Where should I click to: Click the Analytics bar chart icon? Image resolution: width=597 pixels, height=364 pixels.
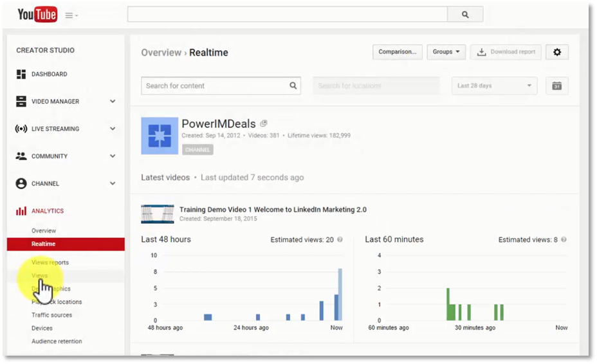pyautogui.click(x=21, y=211)
